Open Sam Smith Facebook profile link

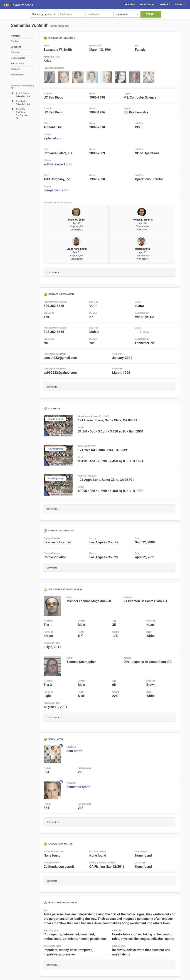(x=74, y=751)
